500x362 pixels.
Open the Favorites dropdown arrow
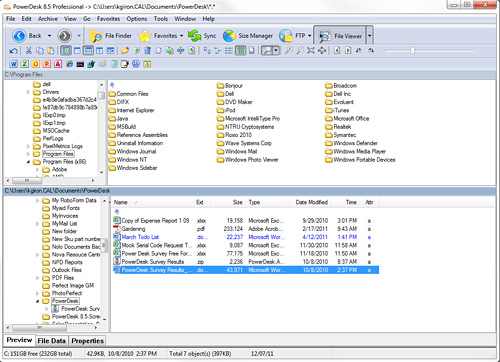pyautogui.click(x=182, y=36)
